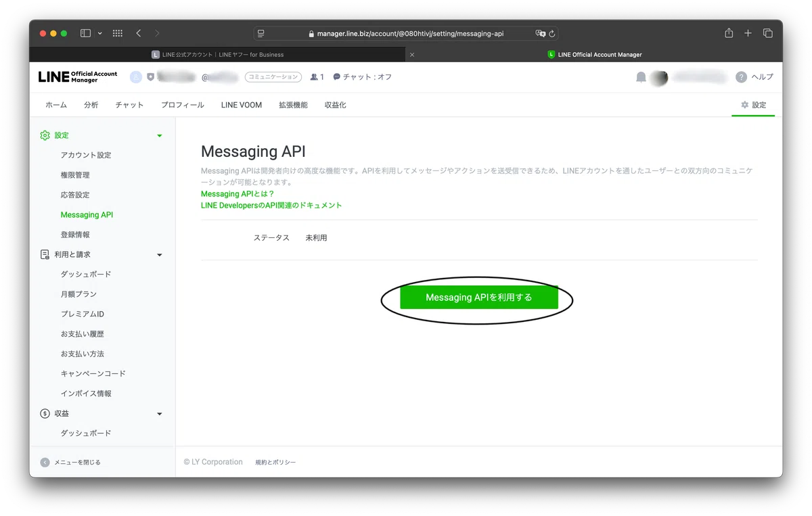Open notifications with the bell icon
This screenshot has height=516, width=812.
tap(641, 77)
